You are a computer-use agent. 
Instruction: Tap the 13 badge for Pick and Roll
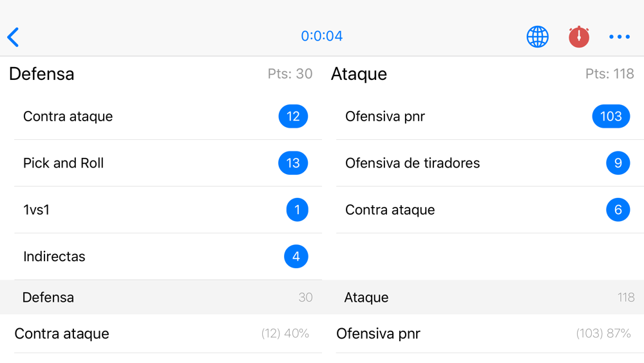pos(293,163)
